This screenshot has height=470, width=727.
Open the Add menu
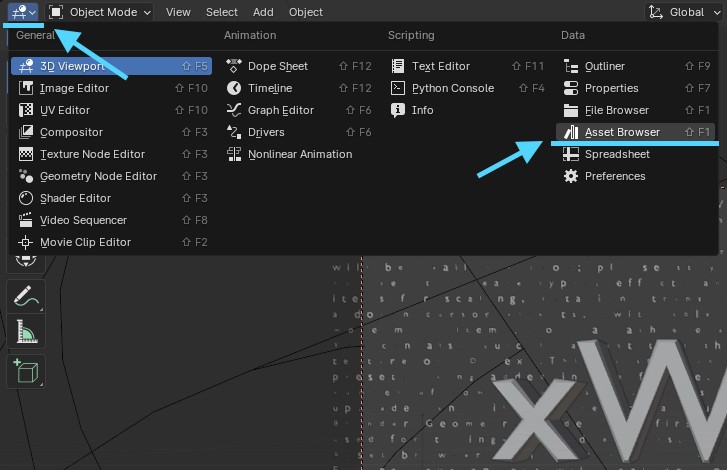point(263,12)
